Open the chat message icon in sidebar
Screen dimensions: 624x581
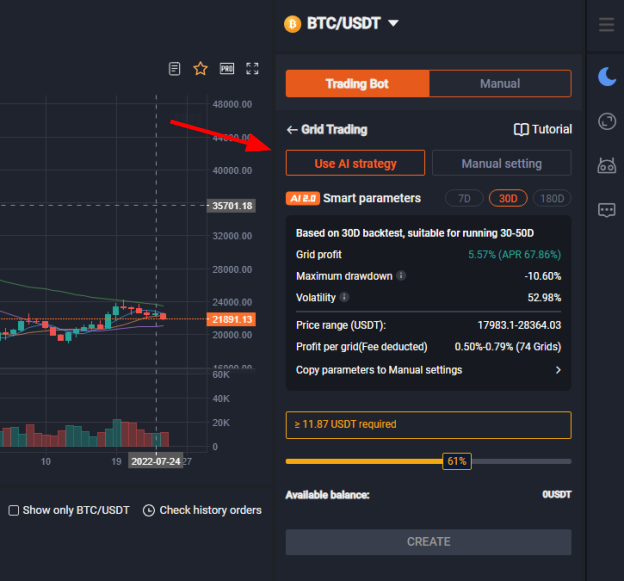[606, 210]
